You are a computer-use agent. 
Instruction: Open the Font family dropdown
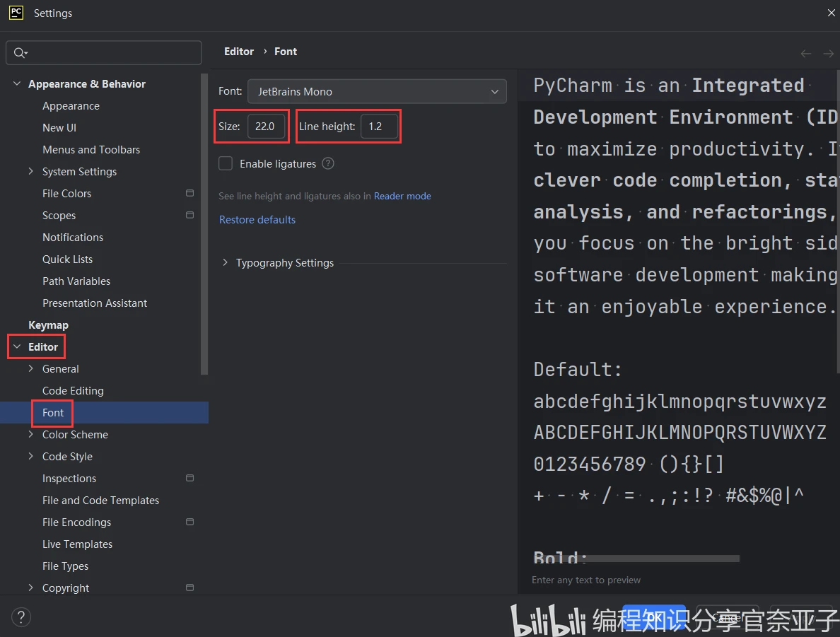tap(377, 91)
